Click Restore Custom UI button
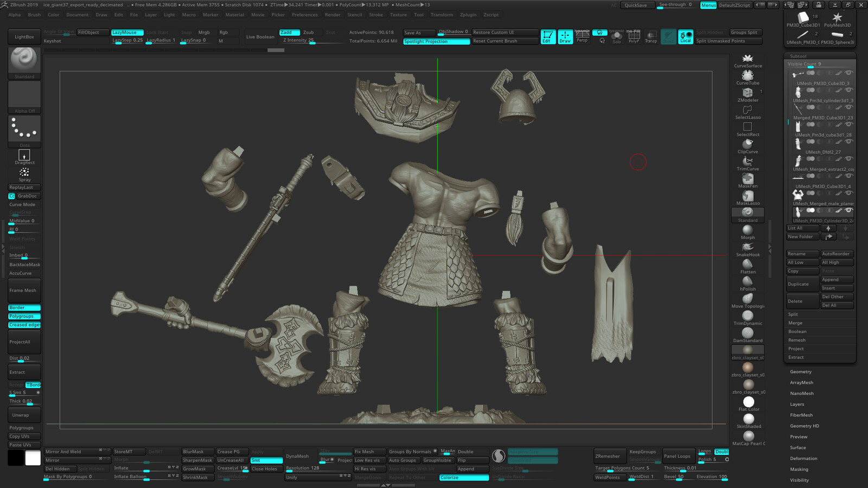This screenshot has width=868, height=488. (x=505, y=33)
